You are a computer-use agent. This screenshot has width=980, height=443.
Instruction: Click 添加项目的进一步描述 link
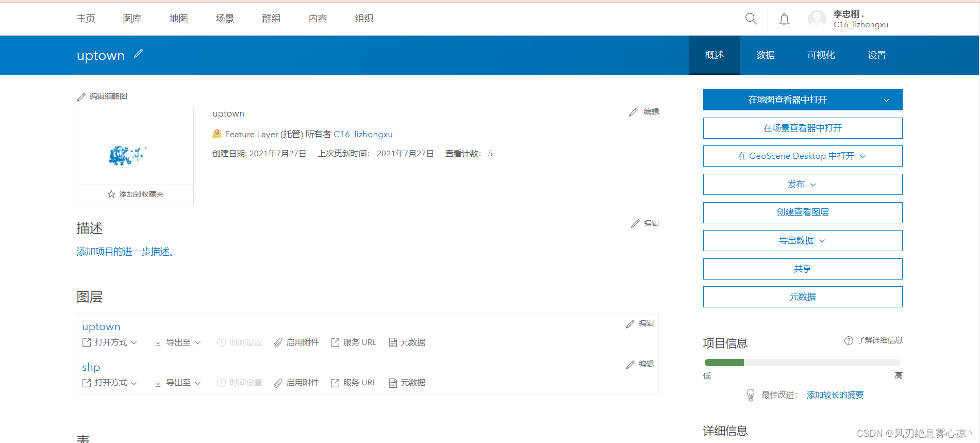(125, 252)
